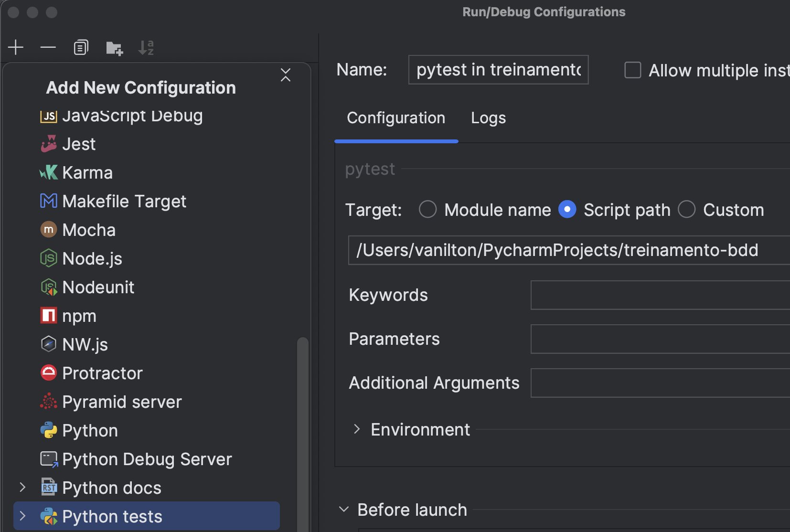790x532 pixels.
Task: Switch to the Configuration tab
Action: coord(396,118)
